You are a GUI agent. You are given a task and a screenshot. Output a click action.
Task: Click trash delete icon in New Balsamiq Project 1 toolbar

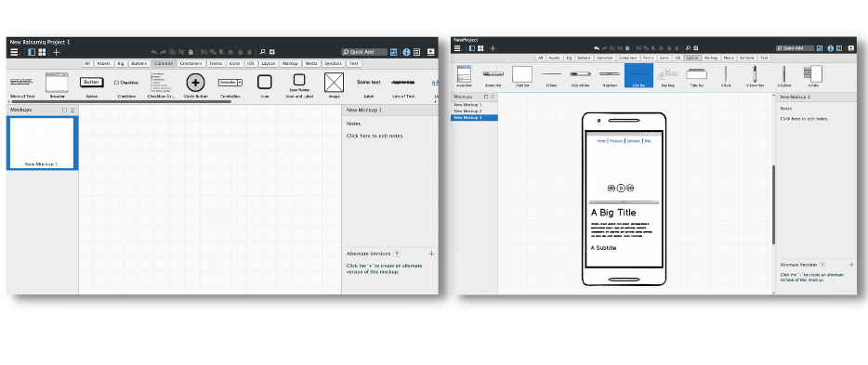click(x=249, y=52)
